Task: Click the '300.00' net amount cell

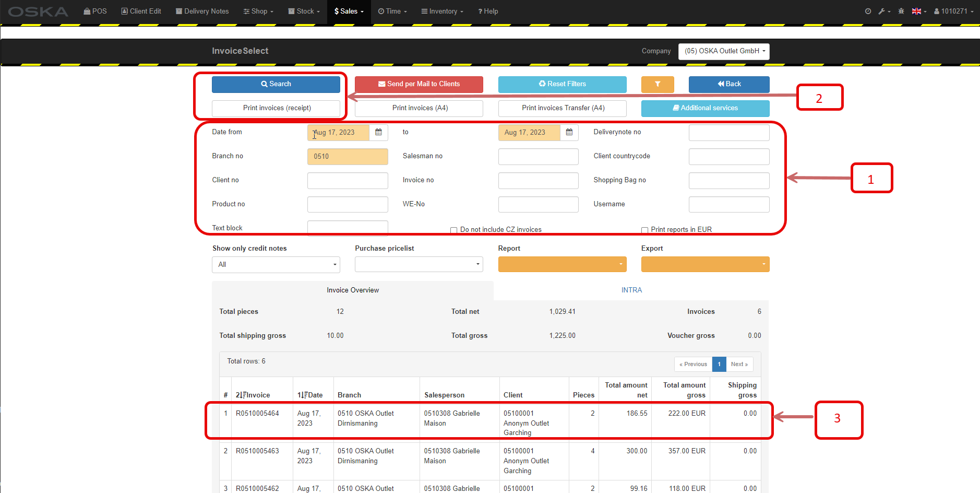Action: tap(637, 451)
